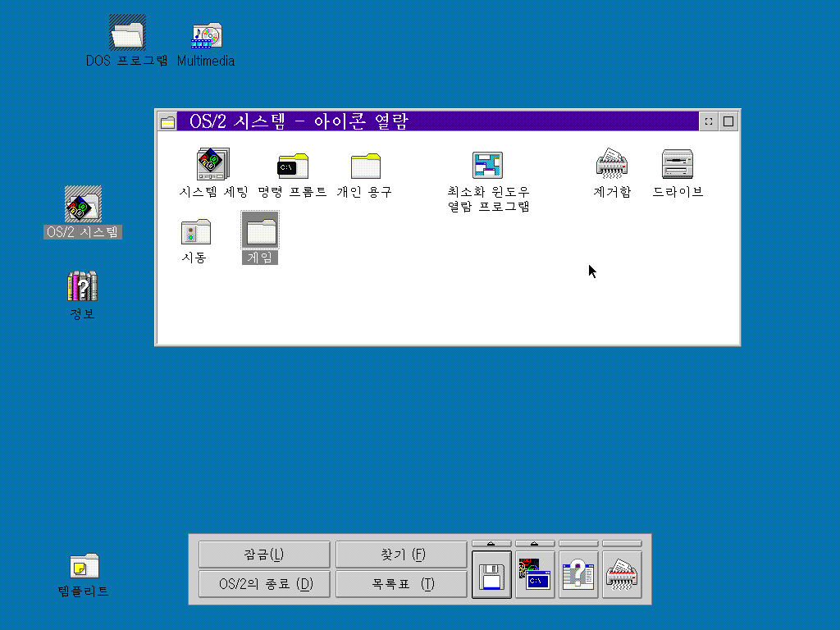Open the 명령 프롬프트 folder
The height and width of the screenshot is (630, 840).
coord(293,166)
